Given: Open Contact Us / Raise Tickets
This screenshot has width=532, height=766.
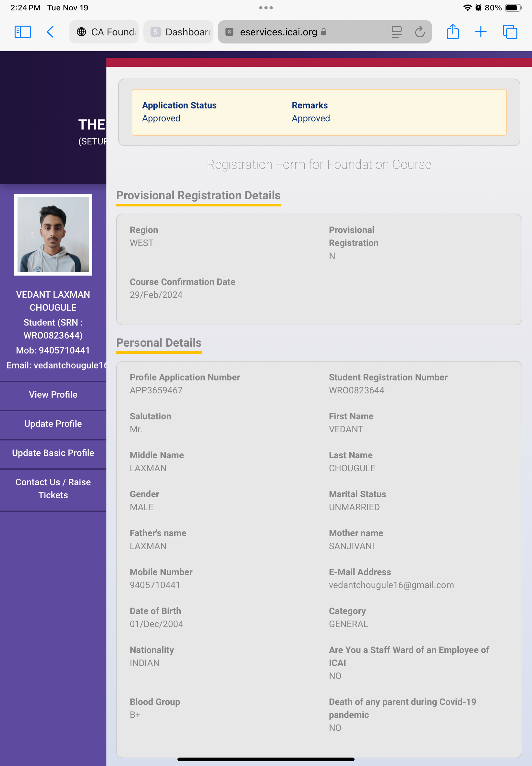Looking at the screenshot, I should 53,488.
